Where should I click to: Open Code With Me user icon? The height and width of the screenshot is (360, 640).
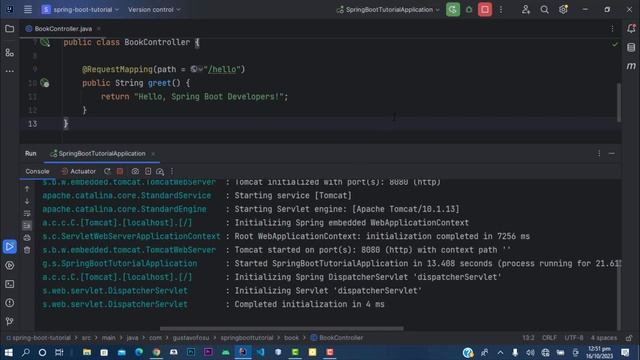[526, 9]
